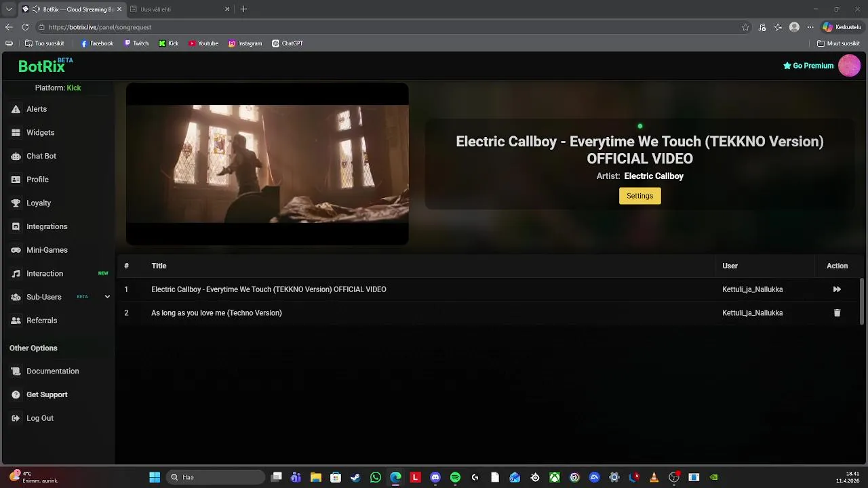Click the taskbar Hae search box
Image resolution: width=868 pixels, height=488 pixels.
215,477
